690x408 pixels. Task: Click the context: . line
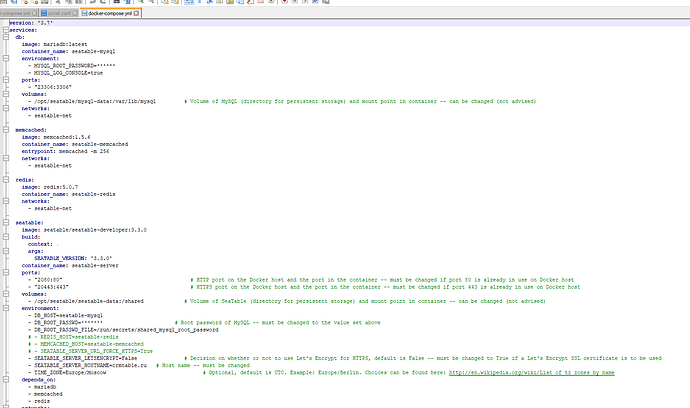(43, 244)
